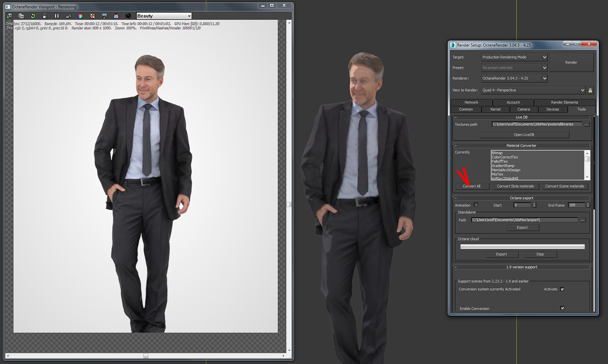Screen dimensions: 608x364
Task: Switch to the Render Elements tab
Action: [564, 102]
